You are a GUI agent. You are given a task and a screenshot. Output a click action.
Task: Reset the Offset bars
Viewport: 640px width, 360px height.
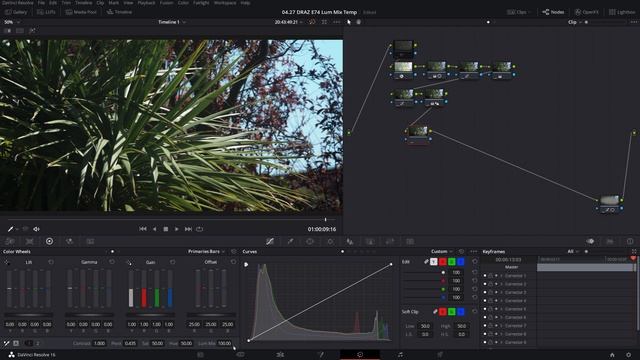point(233,262)
